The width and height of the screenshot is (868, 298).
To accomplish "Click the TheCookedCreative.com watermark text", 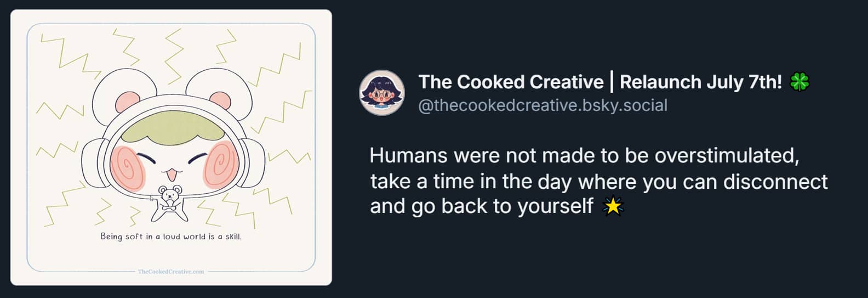I will [171, 271].
